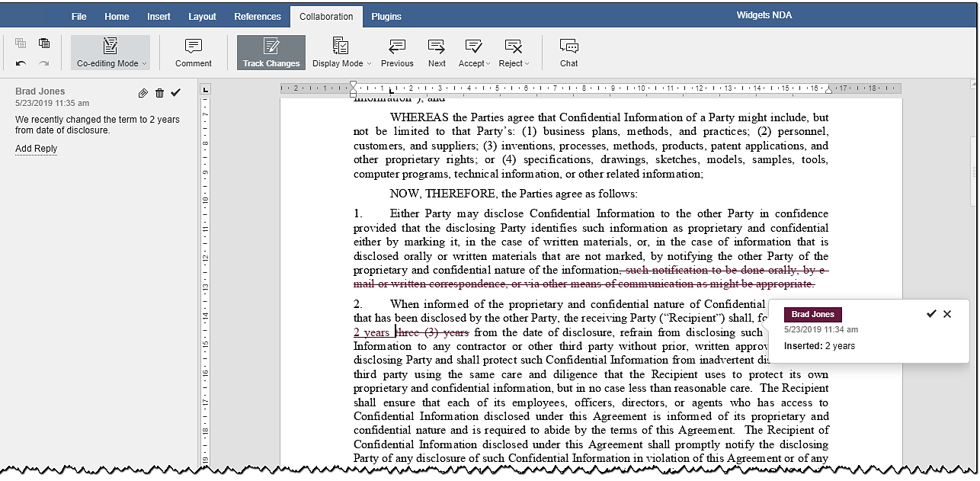Click the Reject changes button
This screenshot has height=481, width=980.
(514, 53)
